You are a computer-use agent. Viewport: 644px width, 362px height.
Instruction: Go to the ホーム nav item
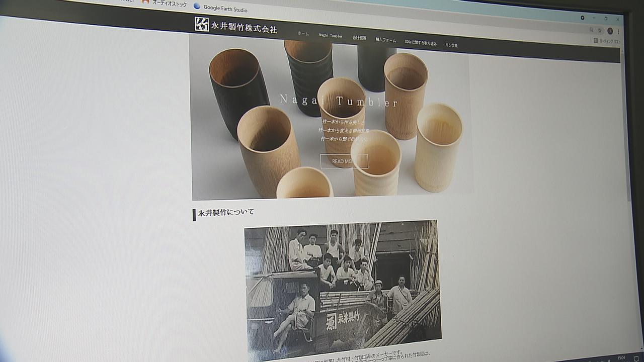(303, 34)
